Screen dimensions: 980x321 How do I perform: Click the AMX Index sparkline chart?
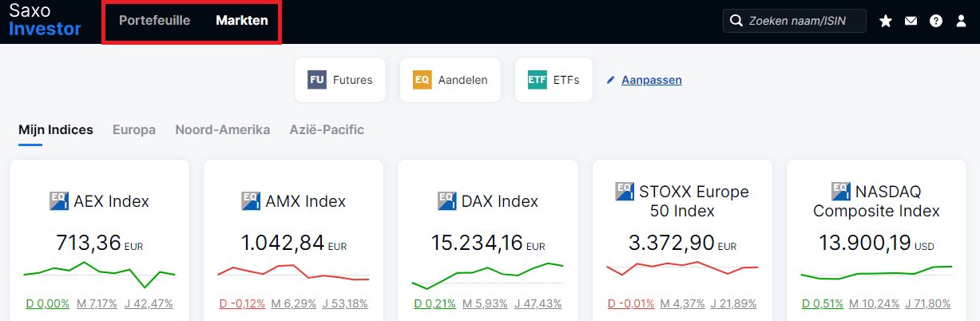(294, 273)
